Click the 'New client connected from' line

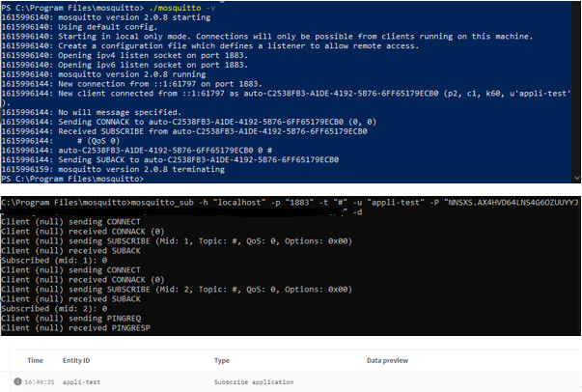286,94
